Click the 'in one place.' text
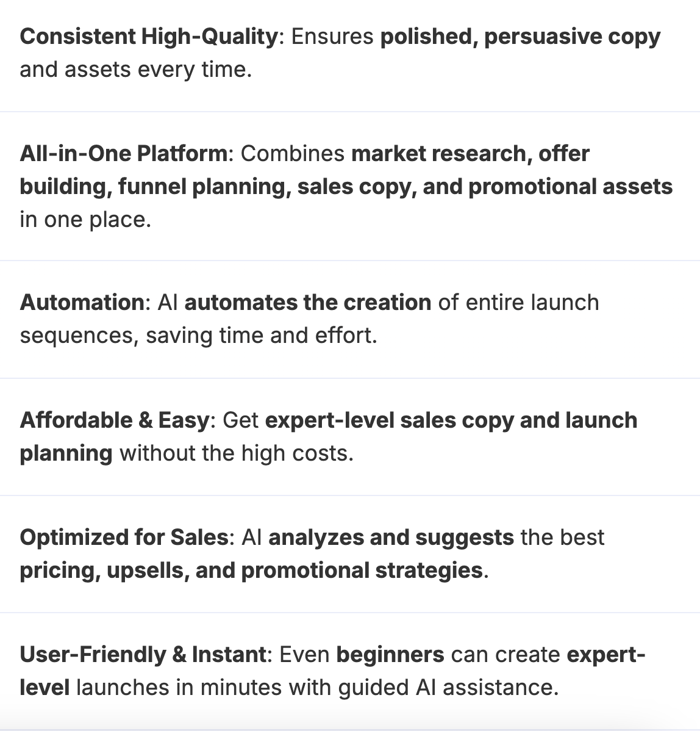The image size is (700, 731). point(85,220)
